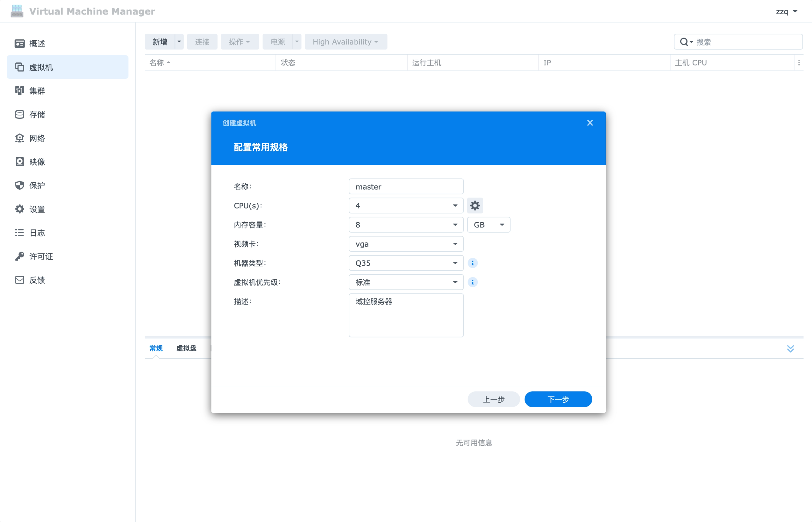
Task: Open the memory unit GB dropdown
Action: [488, 225]
